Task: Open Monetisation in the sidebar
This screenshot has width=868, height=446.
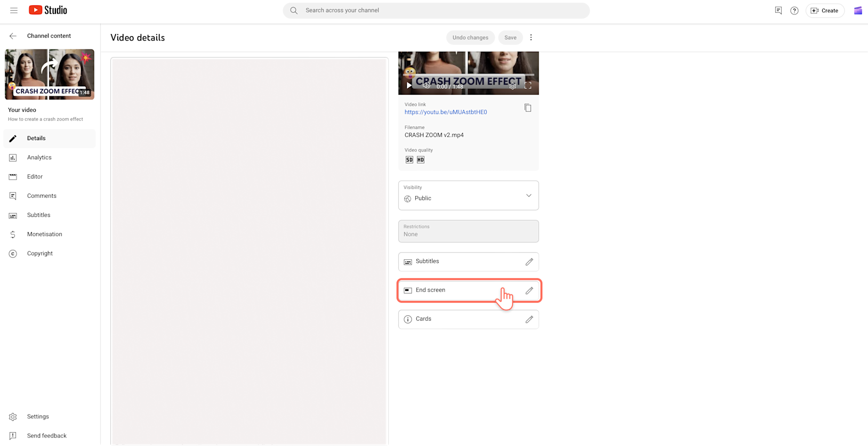Action: pos(50,234)
